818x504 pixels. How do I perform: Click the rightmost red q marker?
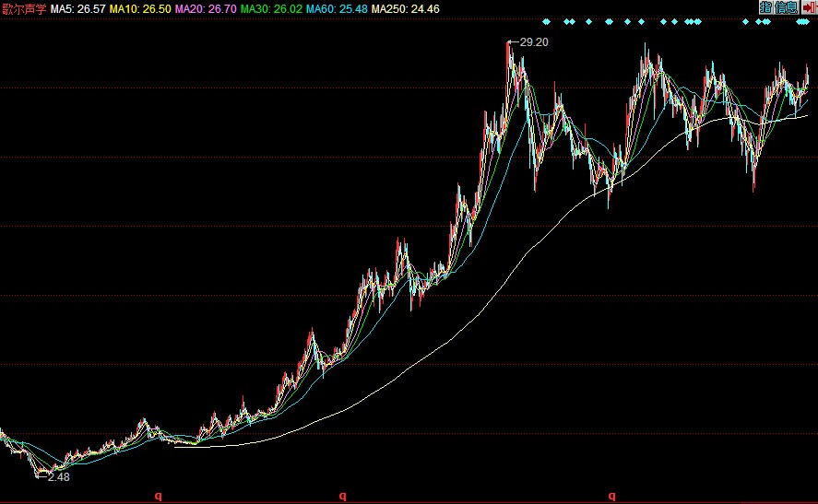[x=611, y=496]
